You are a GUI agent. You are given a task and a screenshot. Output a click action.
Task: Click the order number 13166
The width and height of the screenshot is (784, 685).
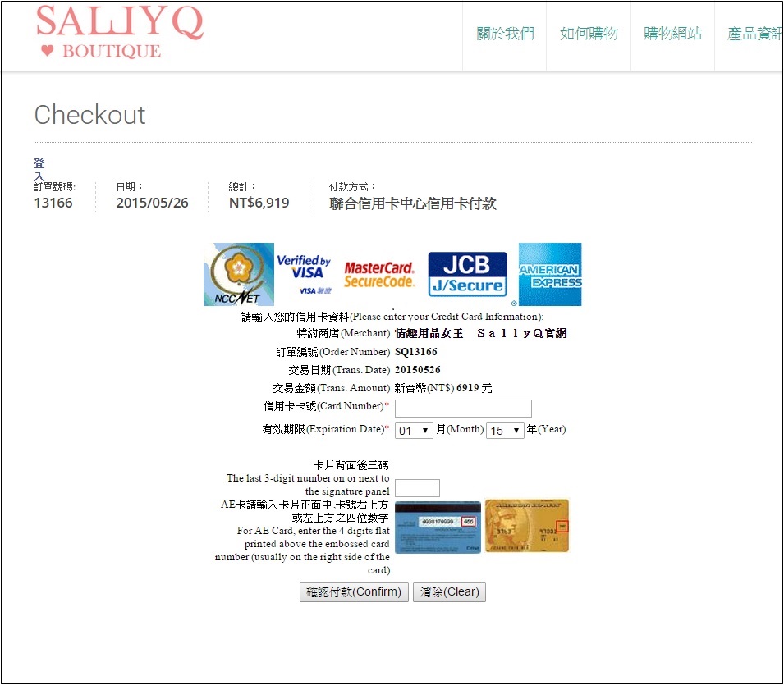coord(53,203)
